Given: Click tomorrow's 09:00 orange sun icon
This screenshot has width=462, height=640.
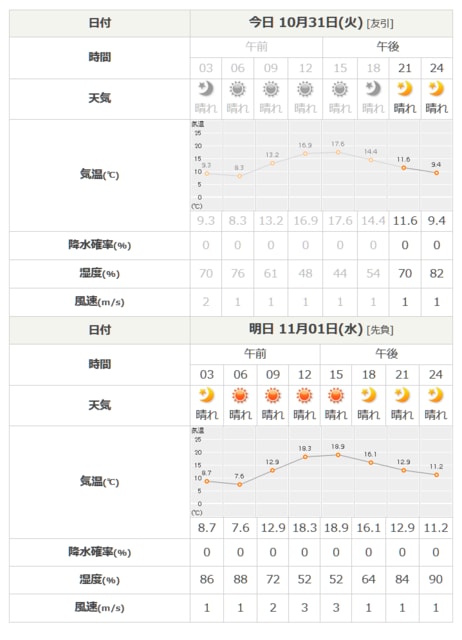Looking at the screenshot, I should (x=273, y=395).
